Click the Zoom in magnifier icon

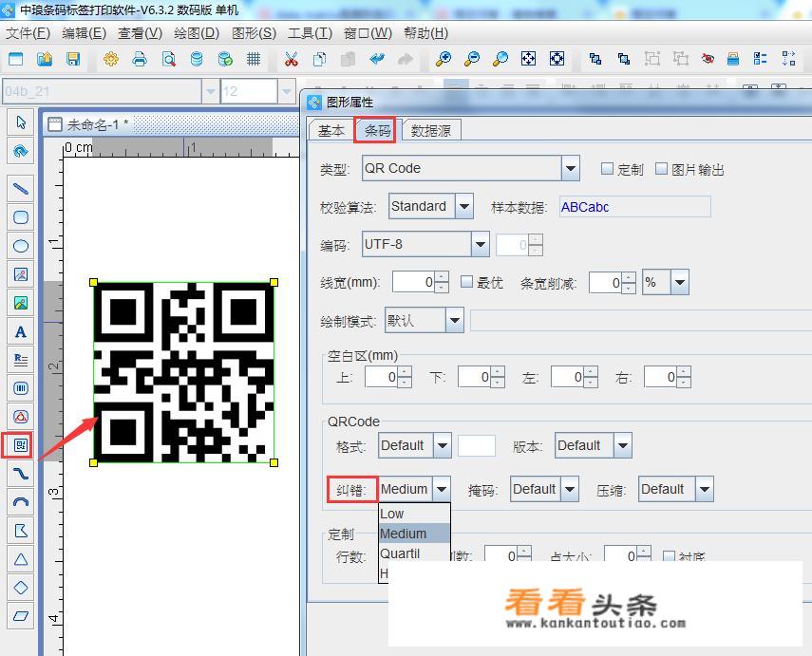pos(443,59)
